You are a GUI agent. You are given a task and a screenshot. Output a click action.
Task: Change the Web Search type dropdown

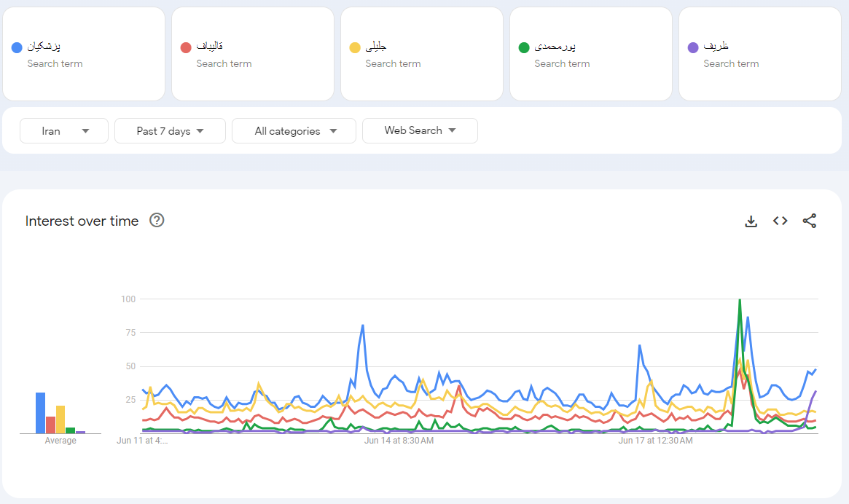pyautogui.click(x=420, y=130)
